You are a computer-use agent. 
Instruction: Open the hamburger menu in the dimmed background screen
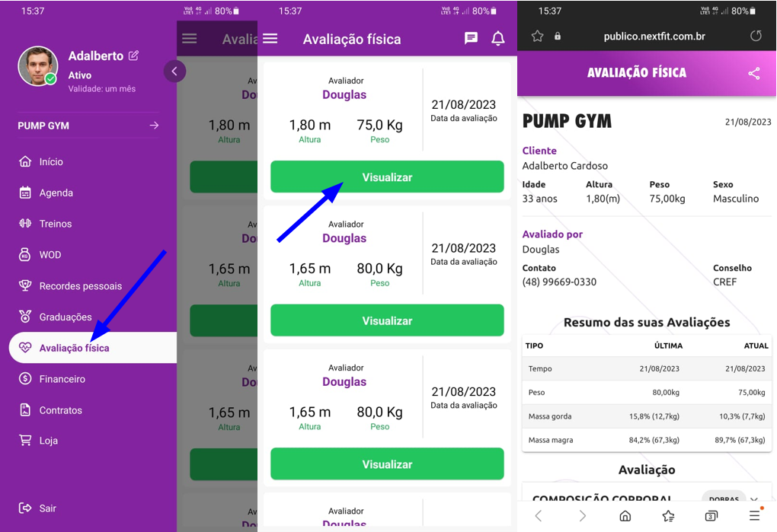click(x=189, y=39)
